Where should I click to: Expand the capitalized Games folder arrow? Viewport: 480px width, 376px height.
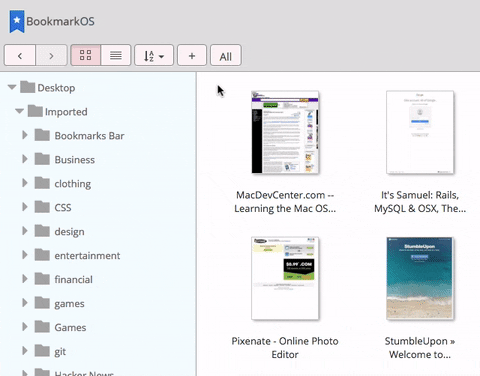(x=25, y=327)
